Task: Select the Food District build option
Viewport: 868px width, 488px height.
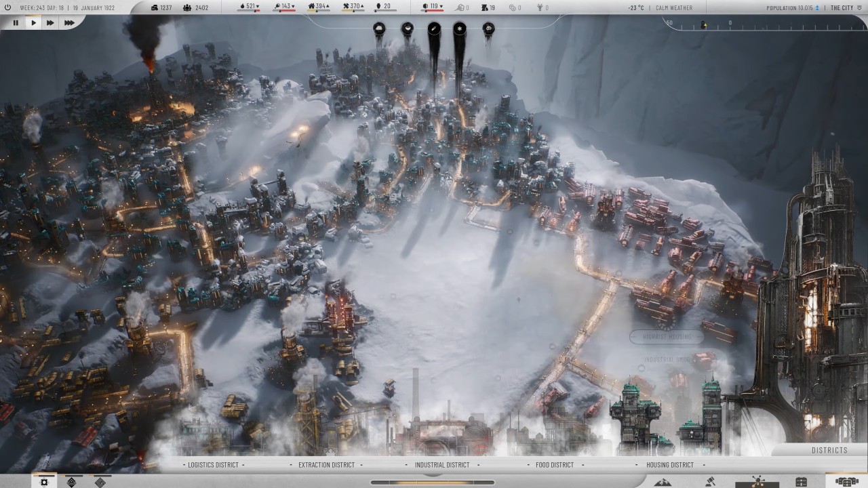Action: (553, 465)
